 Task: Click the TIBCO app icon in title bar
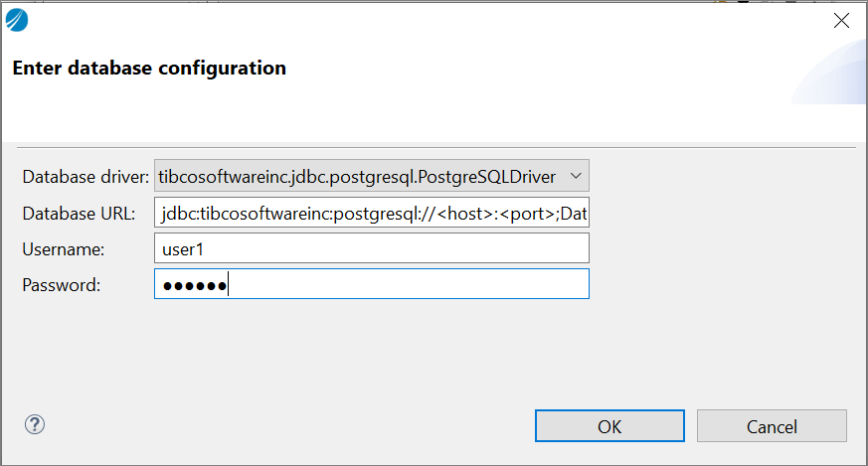click(17, 20)
